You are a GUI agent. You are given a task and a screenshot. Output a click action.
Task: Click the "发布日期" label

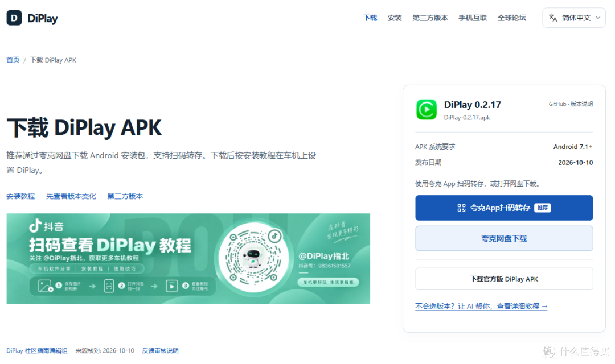point(428,163)
